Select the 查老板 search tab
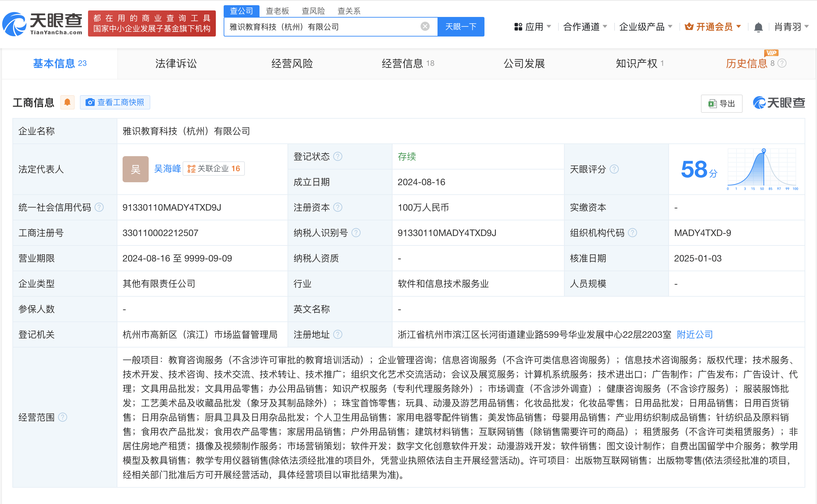Image resolution: width=817 pixels, height=504 pixels. click(x=277, y=11)
